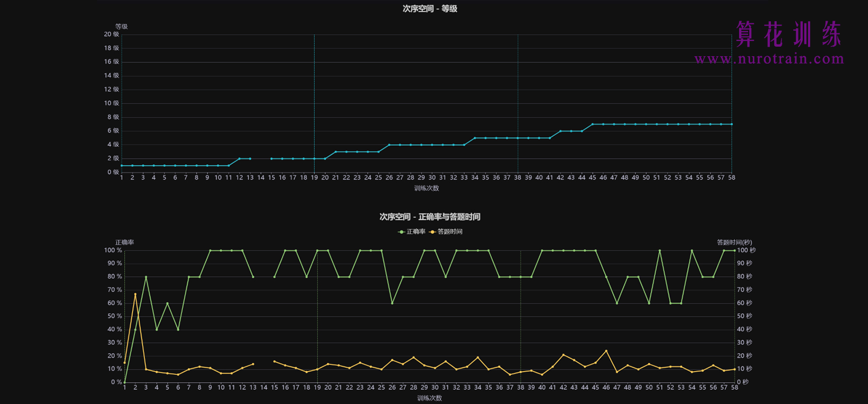Screen dimensions: 868x404
Task: Toggle the 答题时间 series in the legend
Action: (x=446, y=232)
